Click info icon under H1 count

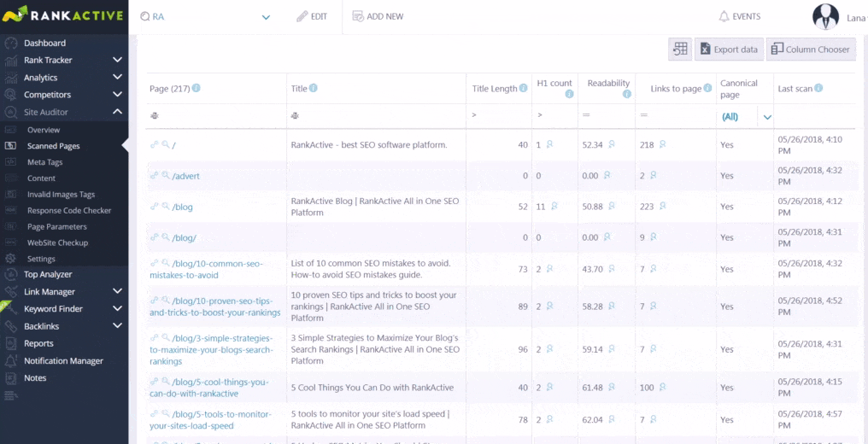point(569,95)
